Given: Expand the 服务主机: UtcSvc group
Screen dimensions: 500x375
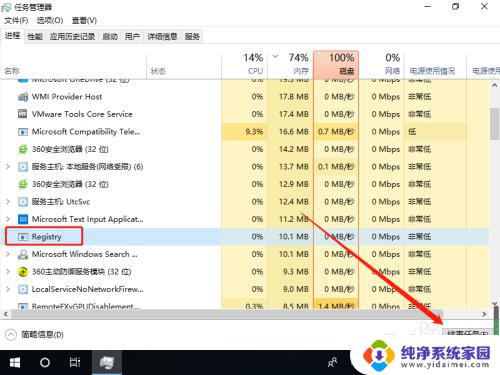Looking at the screenshot, I should click(8, 201).
